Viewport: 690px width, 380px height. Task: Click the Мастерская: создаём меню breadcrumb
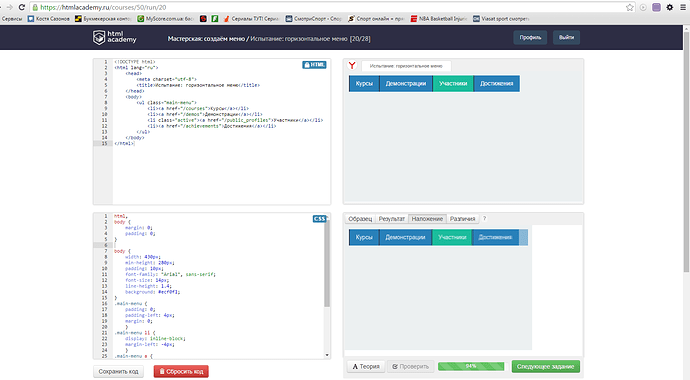pos(206,39)
